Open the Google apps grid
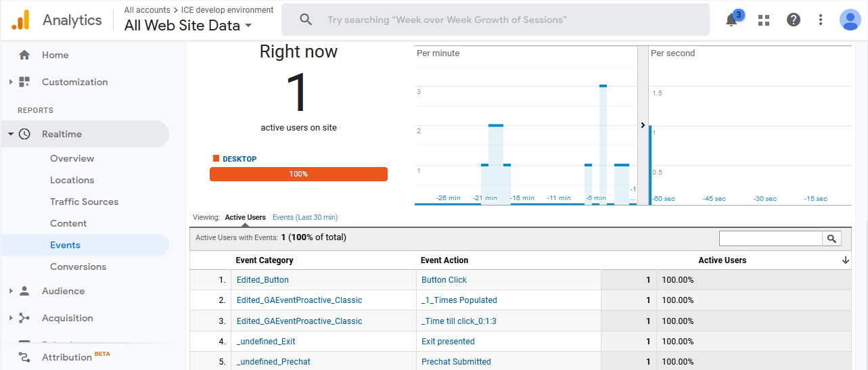The width and height of the screenshot is (868, 370). [764, 20]
